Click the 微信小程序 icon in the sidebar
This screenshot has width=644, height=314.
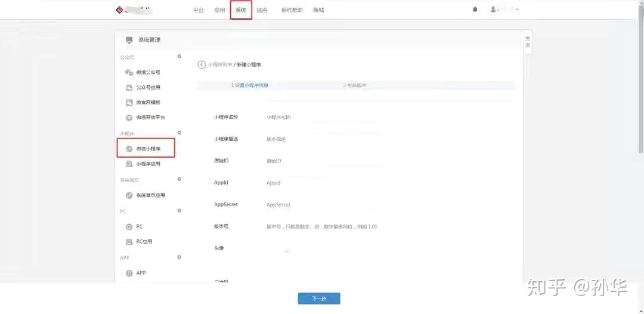tap(129, 149)
